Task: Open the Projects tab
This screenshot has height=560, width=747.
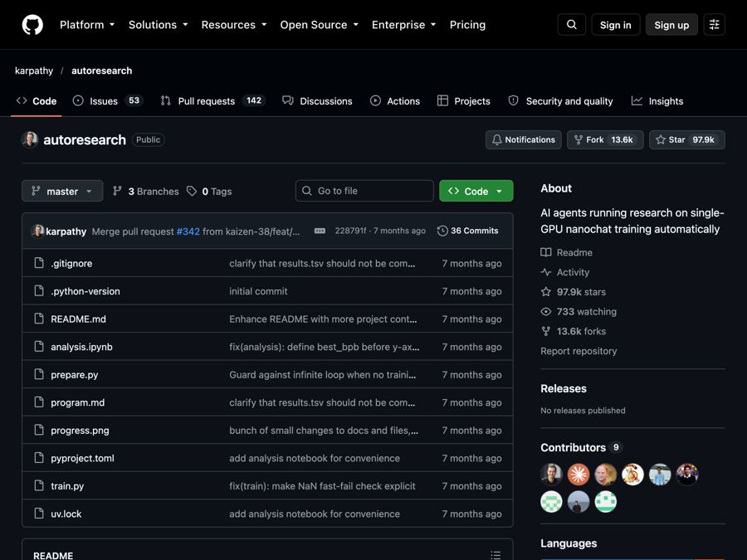Action: (x=463, y=101)
